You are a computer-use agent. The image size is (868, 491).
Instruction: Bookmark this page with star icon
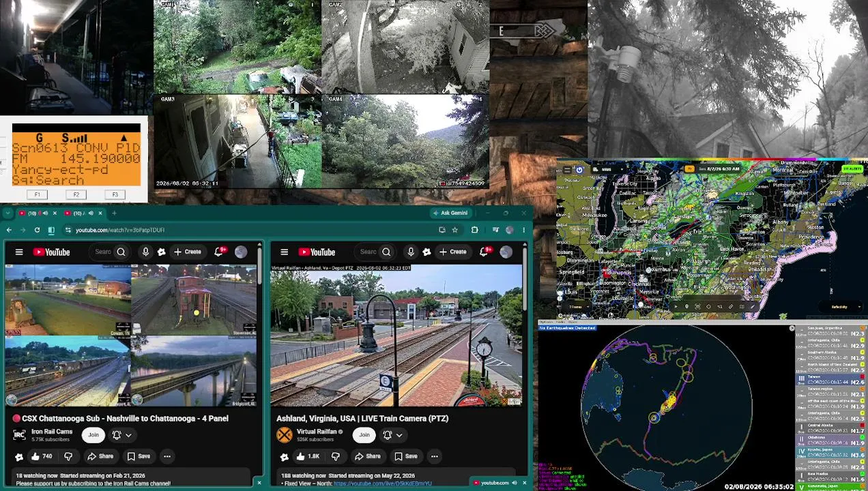pos(455,230)
